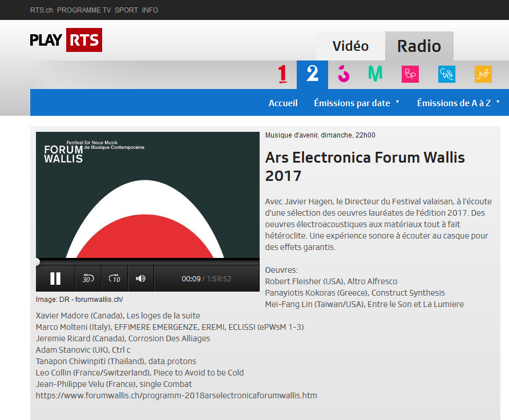Screen dimensions: 509x420
Task: Select Couleur 3 channel icon
Action: click(x=344, y=74)
